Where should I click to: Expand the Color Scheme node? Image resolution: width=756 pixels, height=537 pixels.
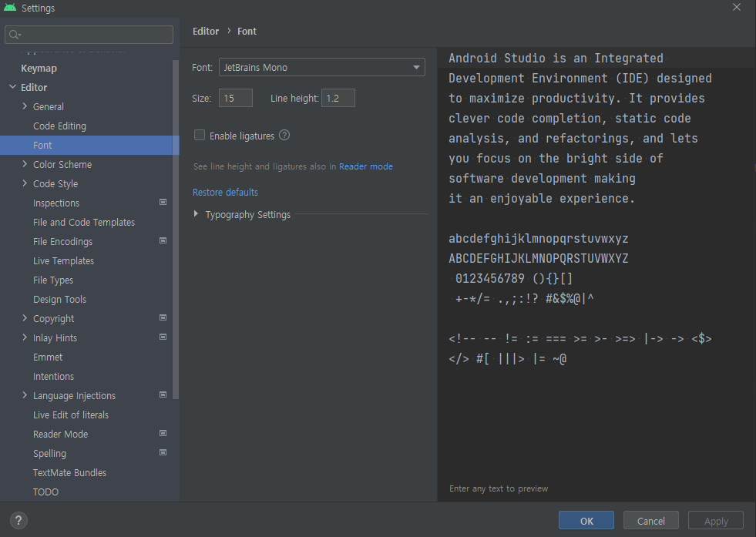coord(25,164)
